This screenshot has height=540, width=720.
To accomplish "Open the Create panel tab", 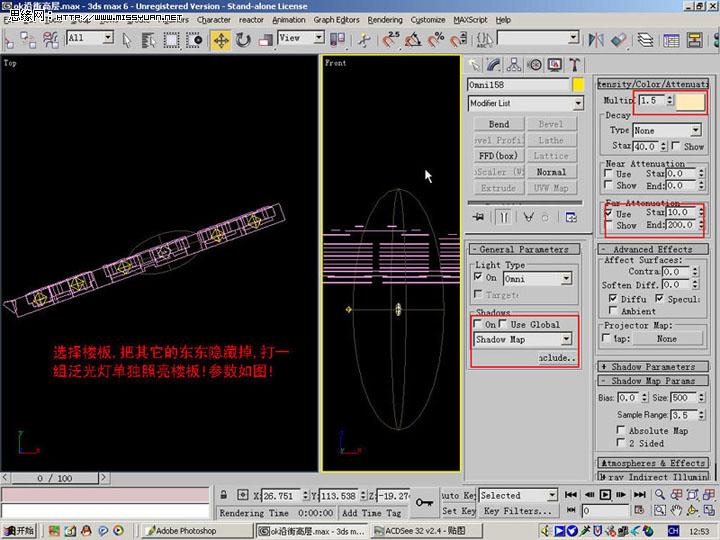I will coord(473,65).
